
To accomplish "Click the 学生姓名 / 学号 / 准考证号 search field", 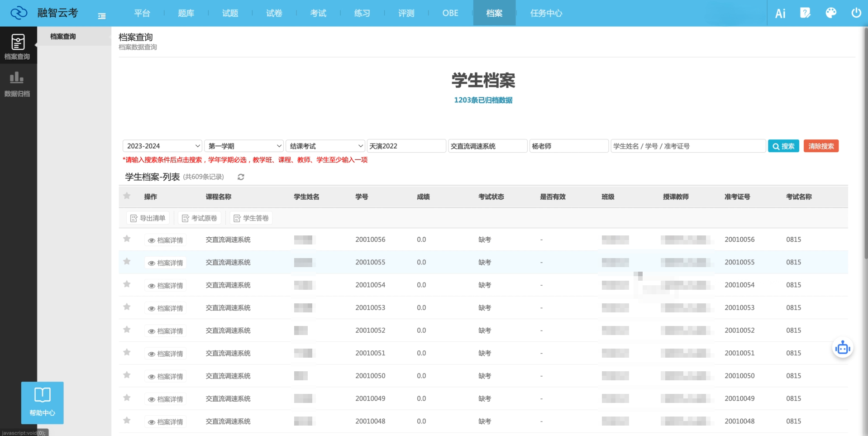I will (688, 146).
